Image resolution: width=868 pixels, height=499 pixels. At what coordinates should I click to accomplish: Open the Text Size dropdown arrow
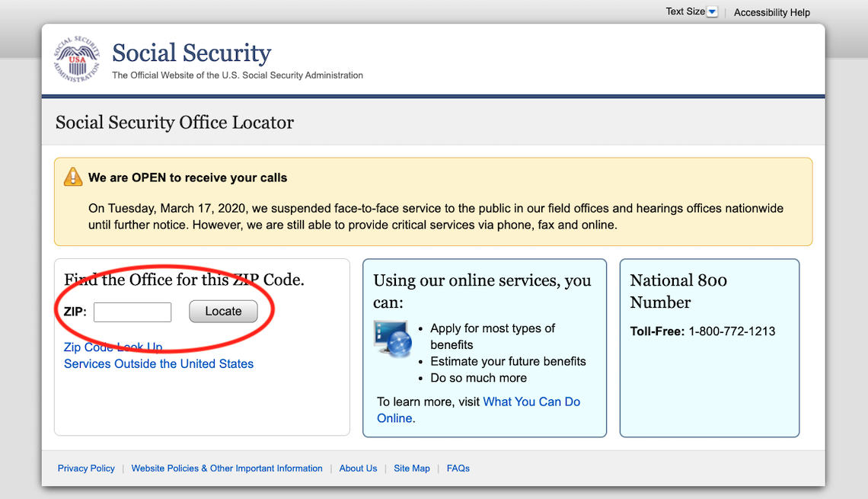point(712,11)
